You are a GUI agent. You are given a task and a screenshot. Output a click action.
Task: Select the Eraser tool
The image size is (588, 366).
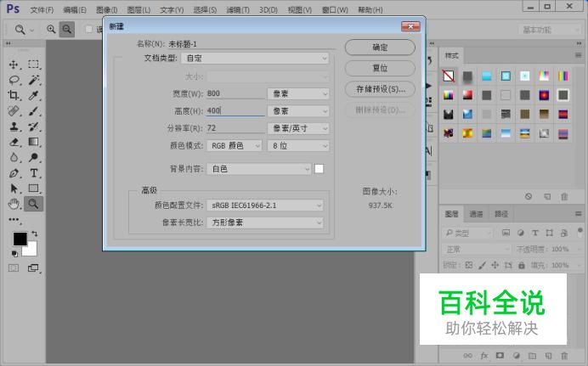(x=14, y=142)
